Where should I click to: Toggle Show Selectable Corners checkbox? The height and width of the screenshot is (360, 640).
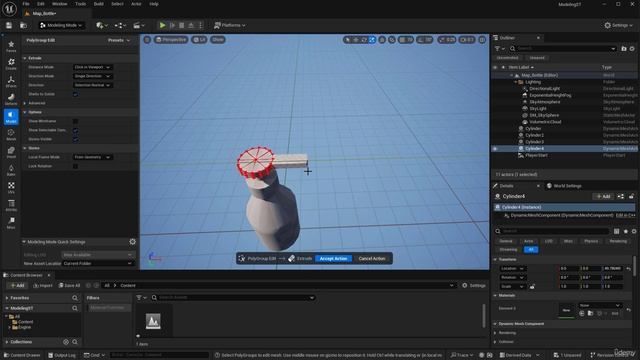(76, 130)
